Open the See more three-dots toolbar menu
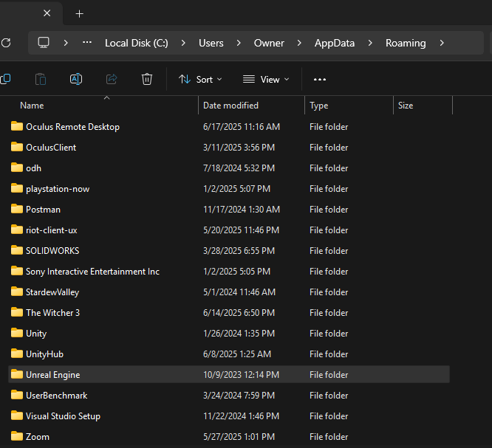Image resolution: width=492 pixels, height=448 pixels. tap(320, 80)
